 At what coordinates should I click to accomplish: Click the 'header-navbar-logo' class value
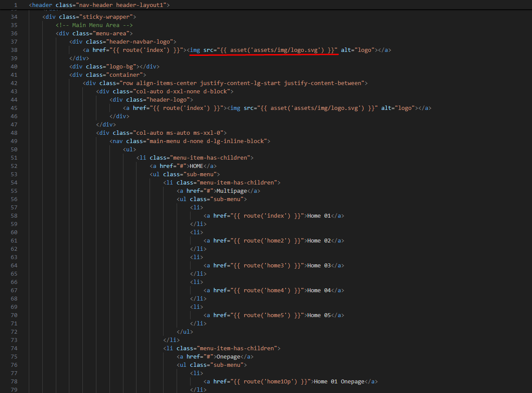click(141, 41)
